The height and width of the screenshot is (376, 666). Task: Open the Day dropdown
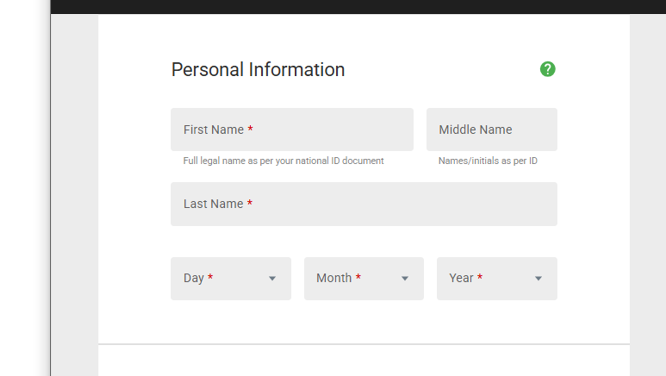click(231, 278)
